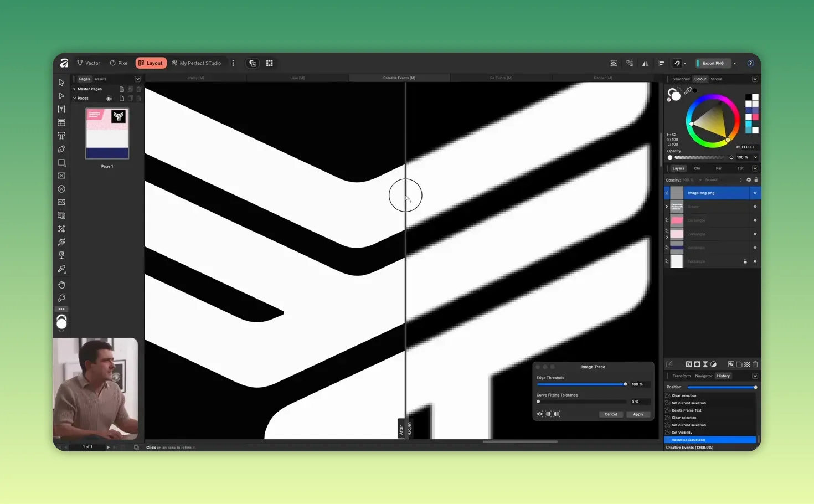Screen dimensions: 814x504
Task: Expand the Group layer
Action: (667, 207)
